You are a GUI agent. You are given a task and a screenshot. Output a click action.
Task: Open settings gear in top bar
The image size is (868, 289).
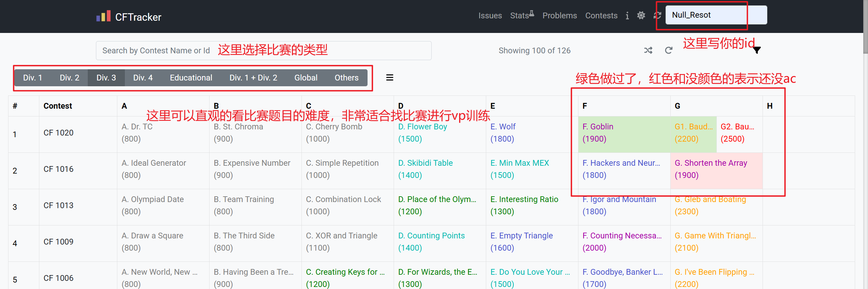pyautogui.click(x=641, y=16)
